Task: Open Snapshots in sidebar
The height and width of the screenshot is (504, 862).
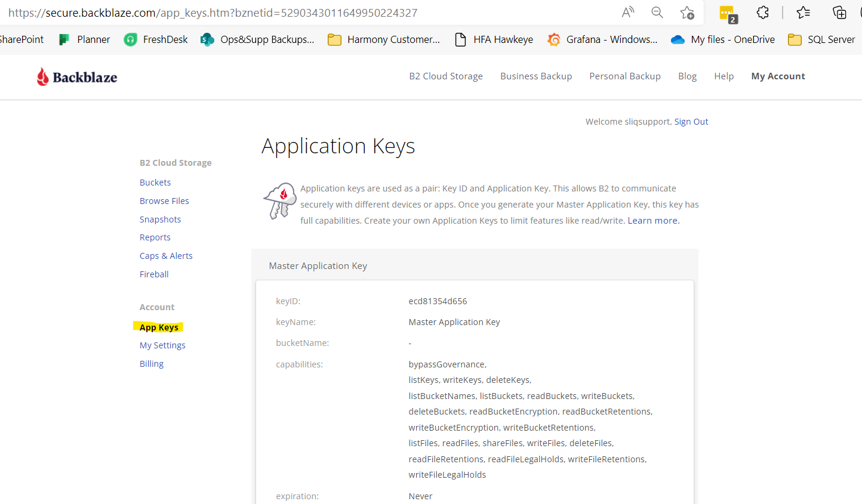Action: pos(160,219)
